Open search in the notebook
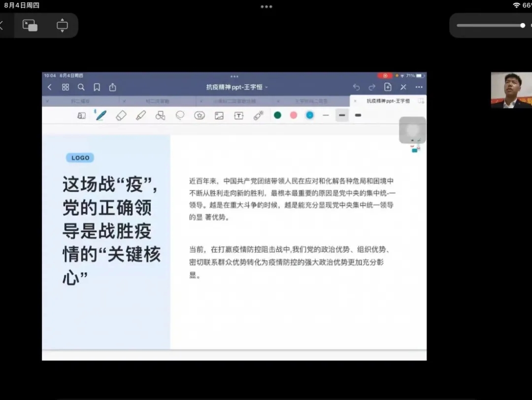The width and height of the screenshot is (532, 400). click(81, 87)
